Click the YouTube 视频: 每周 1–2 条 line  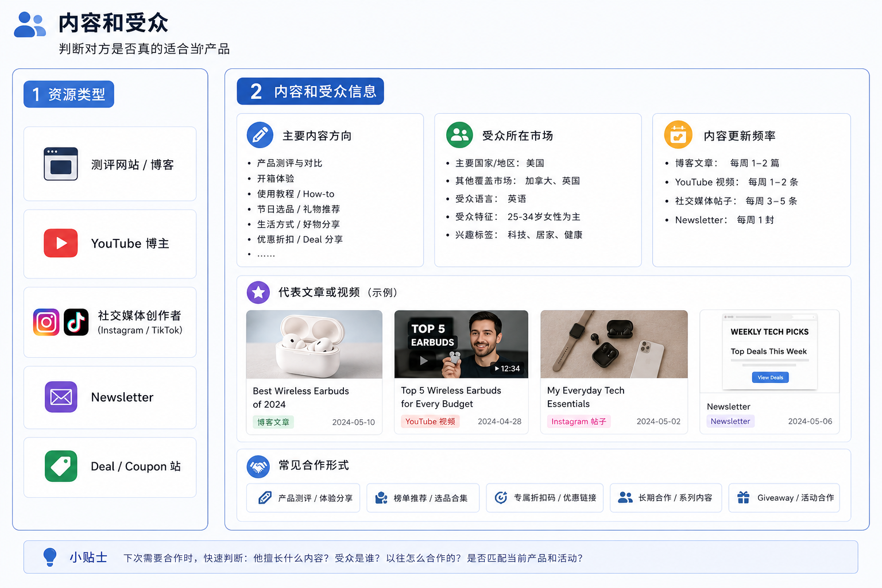(731, 182)
